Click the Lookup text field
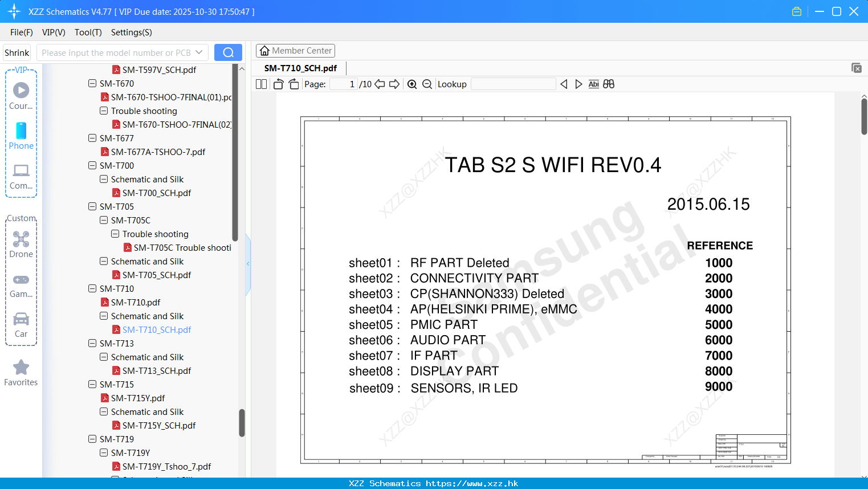Image resolution: width=868 pixels, height=489 pixels. click(x=514, y=84)
